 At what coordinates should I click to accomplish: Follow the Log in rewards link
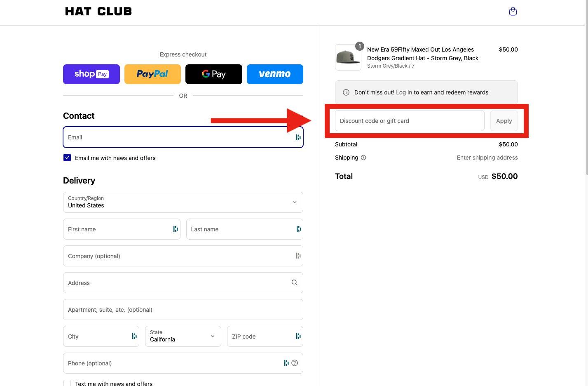pos(404,92)
